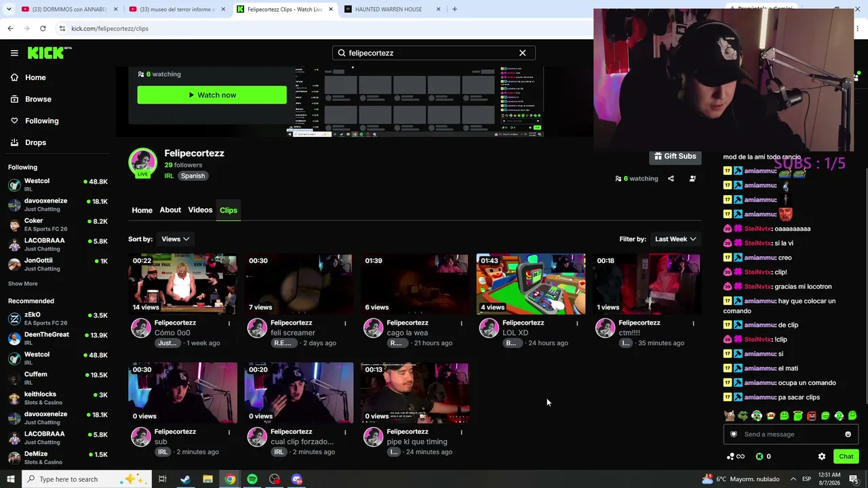Open Sort by Views dropdown
This screenshot has height=488, width=868.
175,239
